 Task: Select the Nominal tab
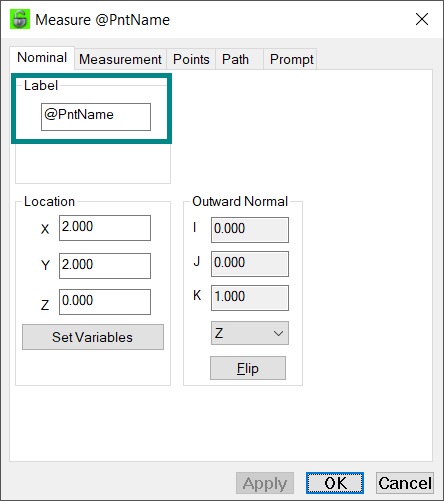pos(42,58)
